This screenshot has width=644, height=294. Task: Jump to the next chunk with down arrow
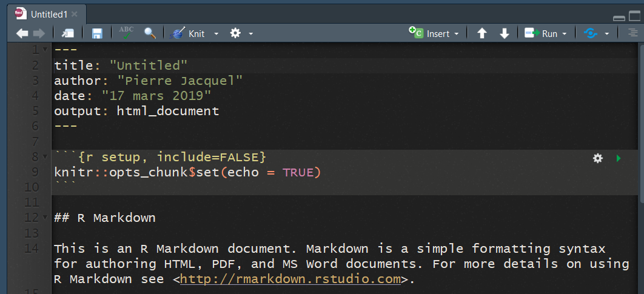click(x=504, y=34)
